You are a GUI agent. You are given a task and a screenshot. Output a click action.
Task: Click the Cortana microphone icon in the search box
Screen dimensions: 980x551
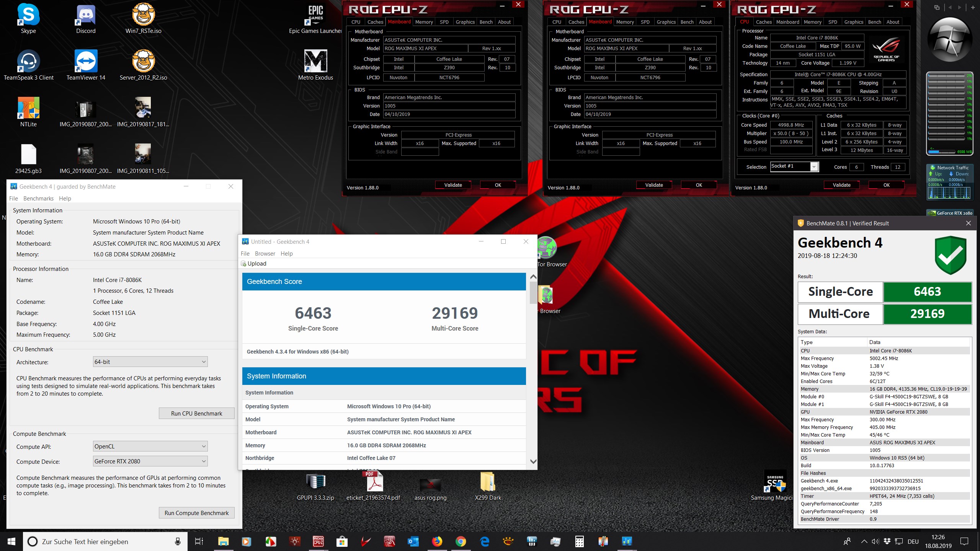pos(178,541)
